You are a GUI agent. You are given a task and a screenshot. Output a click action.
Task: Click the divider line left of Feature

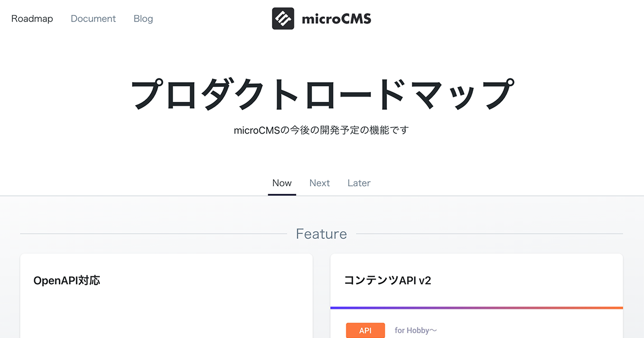tap(153, 234)
